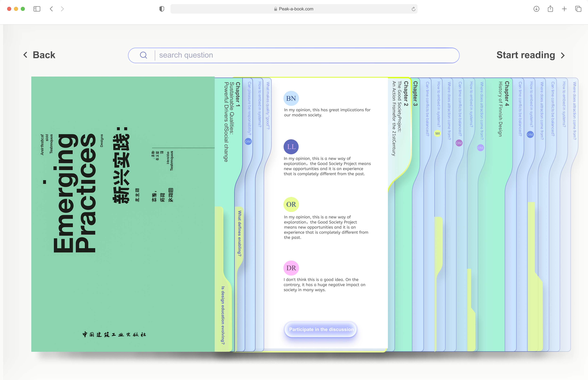This screenshot has height=380, width=588.
Task: Reload the page with refresh icon
Action: click(x=413, y=9)
